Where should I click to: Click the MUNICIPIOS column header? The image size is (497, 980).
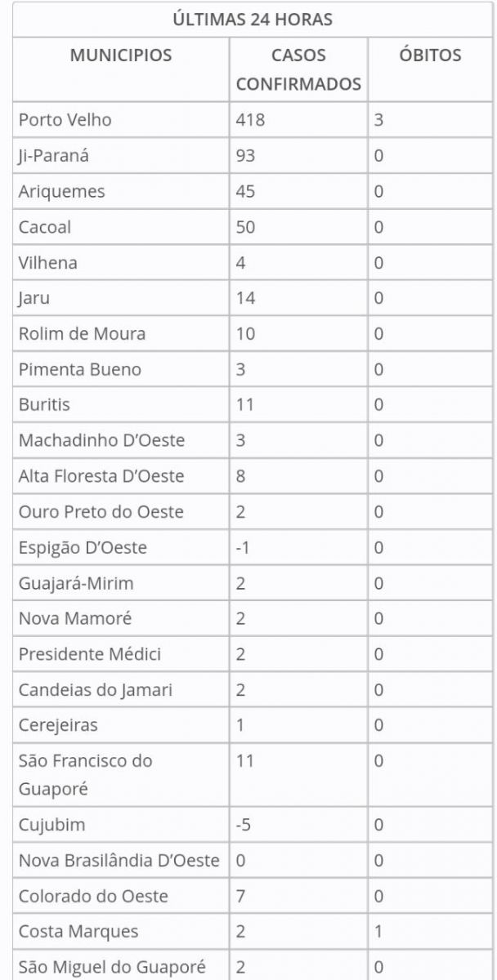pos(121,56)
